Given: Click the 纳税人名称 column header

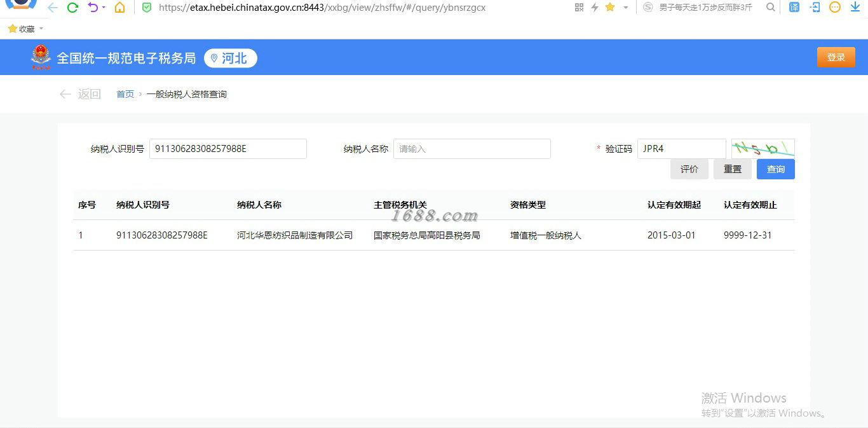Looking at the screenshot, I should coord(259,205).
